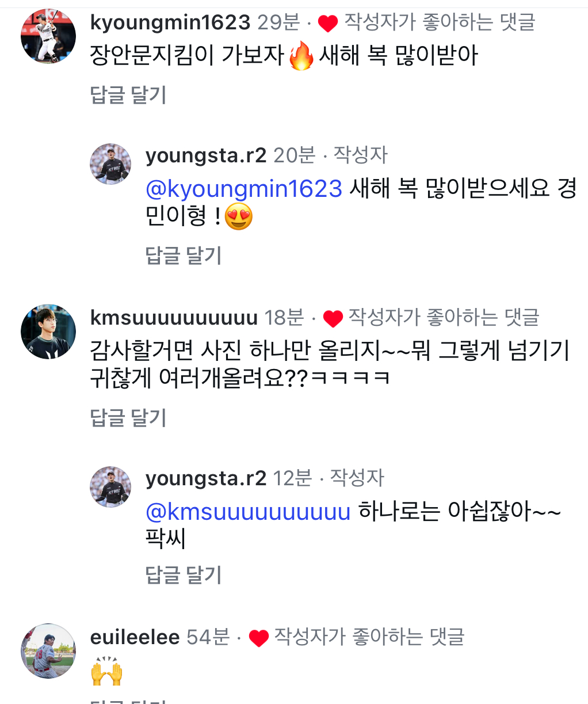Viewport: 588px width, 704px height.
Task: Reply to youngsta.r2's 12분 comment
Action: point(184,574)
